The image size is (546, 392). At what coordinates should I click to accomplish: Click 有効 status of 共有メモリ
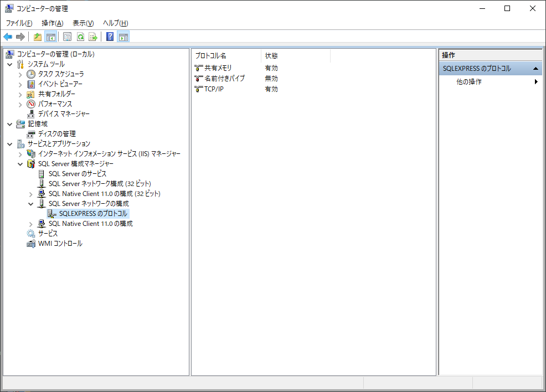point(271,68)
